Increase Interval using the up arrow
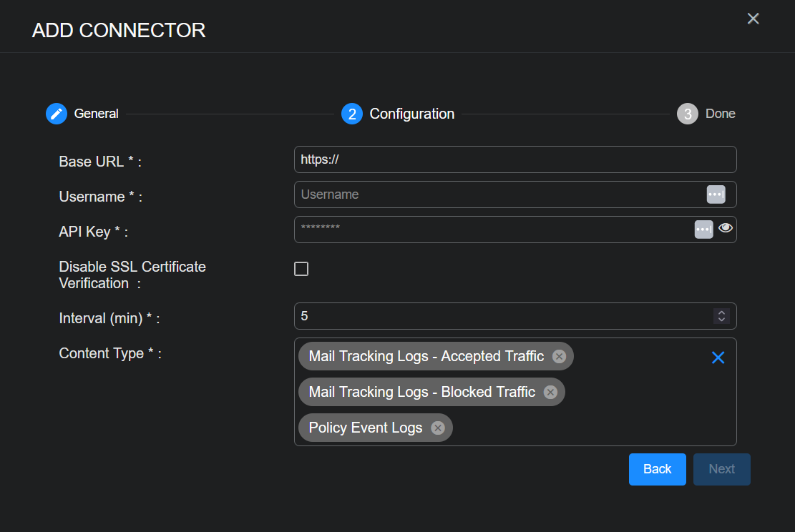This screenshot has height=532, width=795. [721, 312]
